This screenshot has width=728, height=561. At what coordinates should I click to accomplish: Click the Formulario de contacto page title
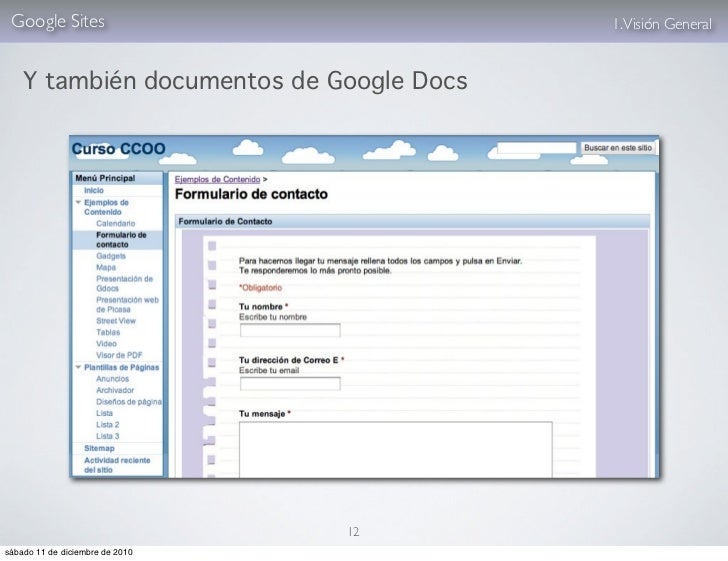[251, 194]
